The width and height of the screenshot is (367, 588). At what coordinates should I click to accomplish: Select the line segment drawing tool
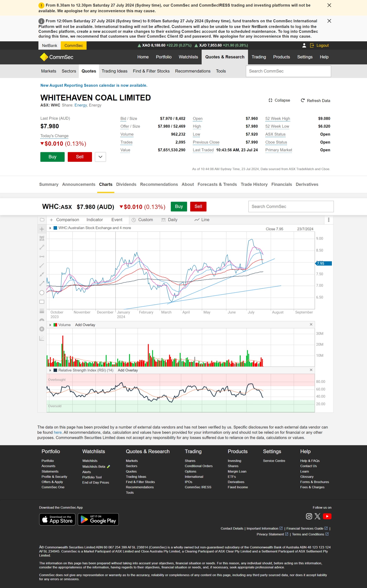coord(42,247)
